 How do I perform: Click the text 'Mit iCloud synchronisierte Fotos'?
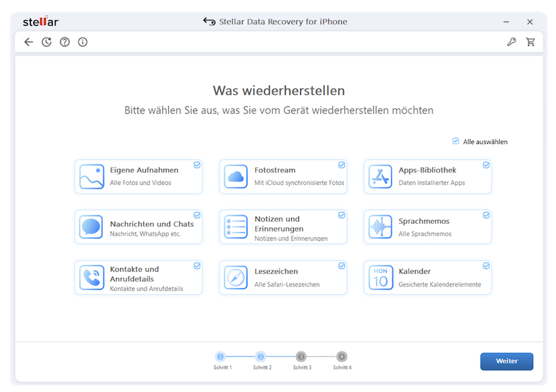pos(300,183)
